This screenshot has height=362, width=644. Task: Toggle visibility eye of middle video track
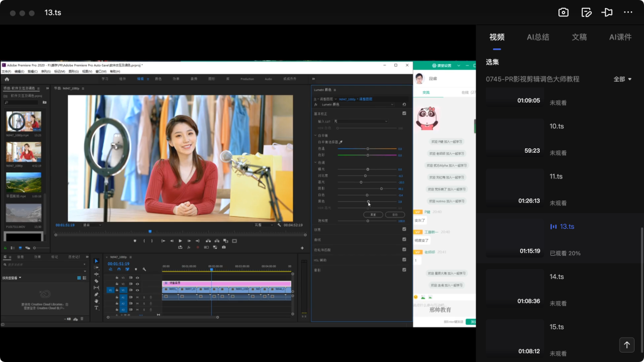pos(138,284)
